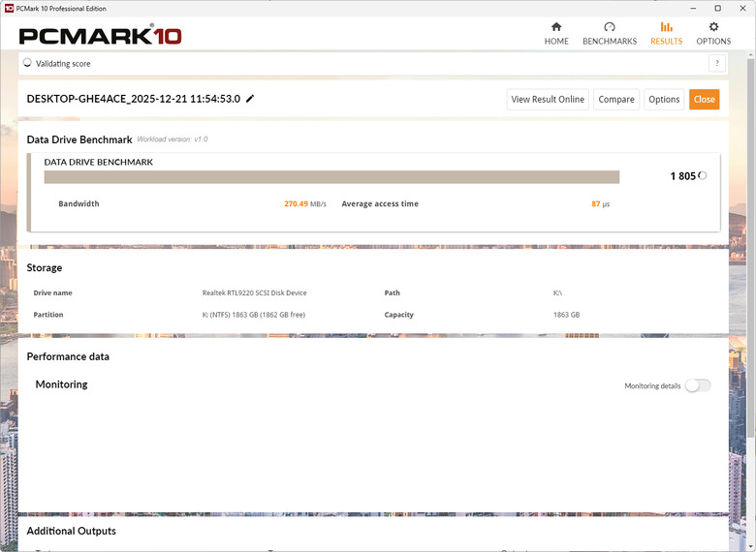This screenshot has height=552, width=756.
Task: Open the Options gear icon
Action: 713,26
